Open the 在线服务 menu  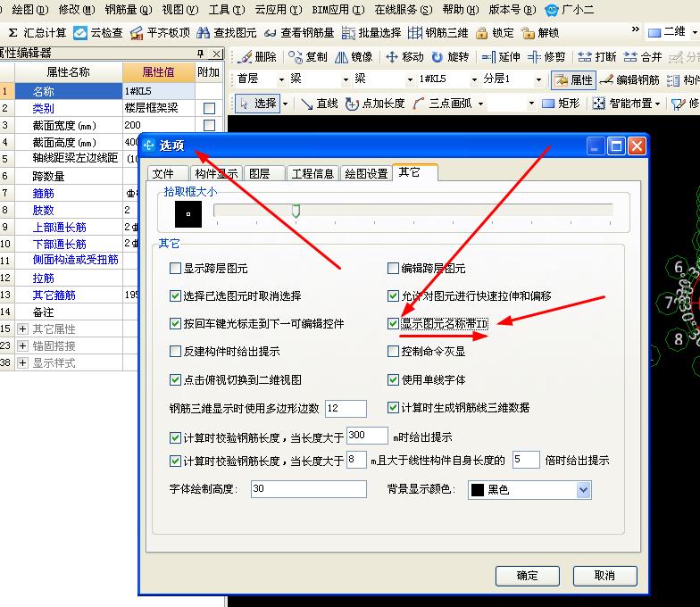point(404,9)
